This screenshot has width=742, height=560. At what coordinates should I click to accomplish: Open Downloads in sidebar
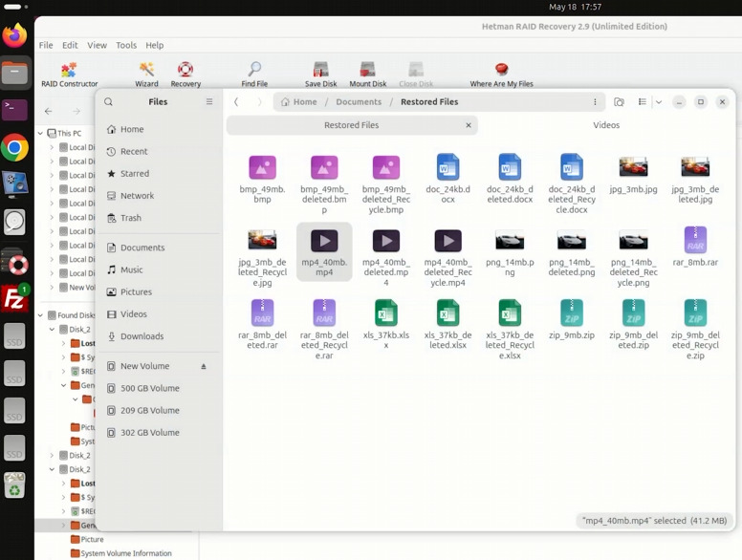[x=159, y=336]
